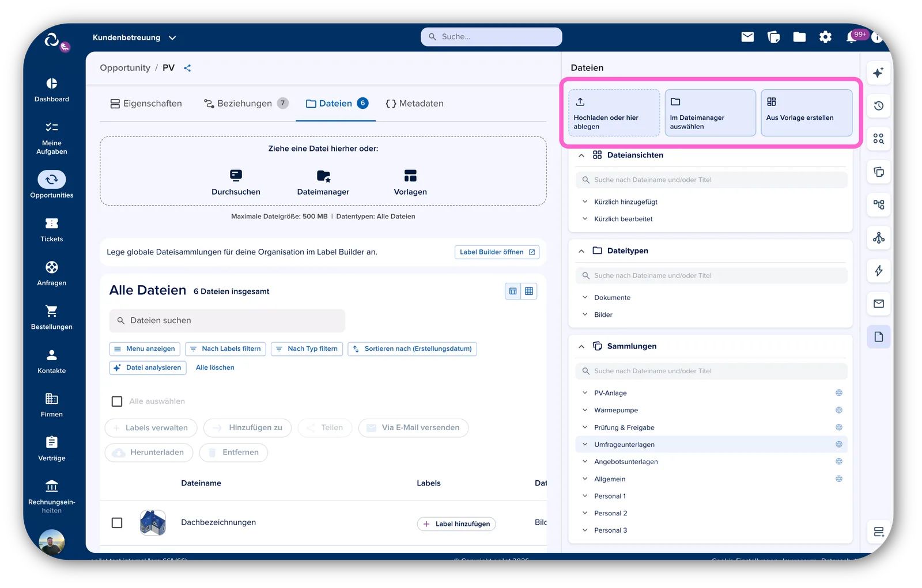Screen dimensions: 922x588
Task: Open the history clock icon in right rail
Action: pyautogui.click(x=878, y=105)
